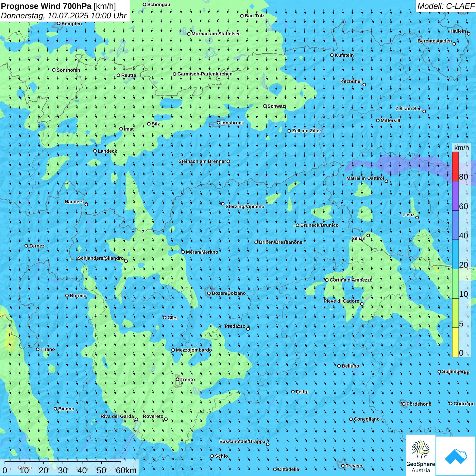
Task: Click the Matrei in Osttirol label
Action: (x=365, y=178)
